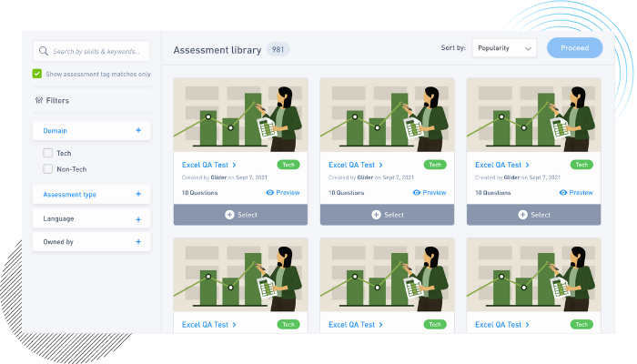Image resolution: width=637 pixels, height=364 pixels.
Task: Select the top-middle Excel QA Test card
Action: [387, 215]
